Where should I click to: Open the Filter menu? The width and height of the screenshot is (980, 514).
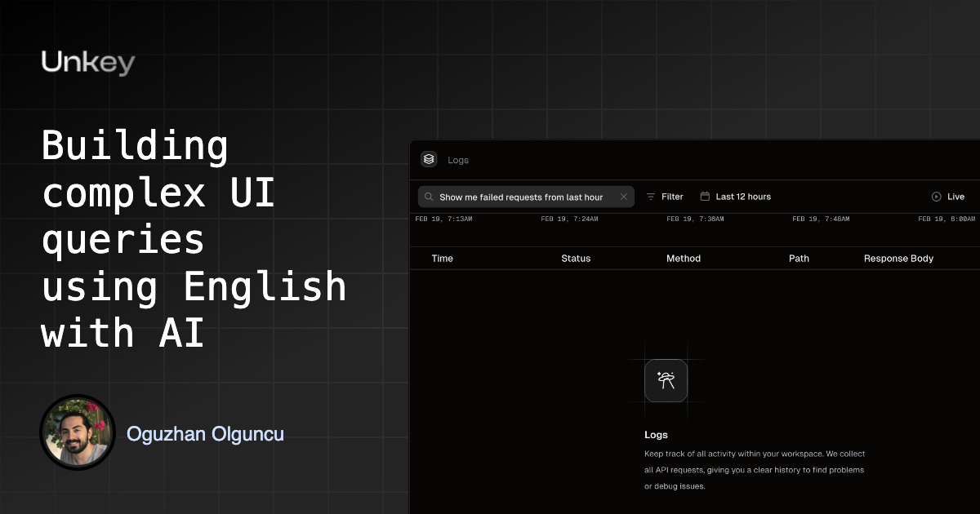click(x=665, y=197)
